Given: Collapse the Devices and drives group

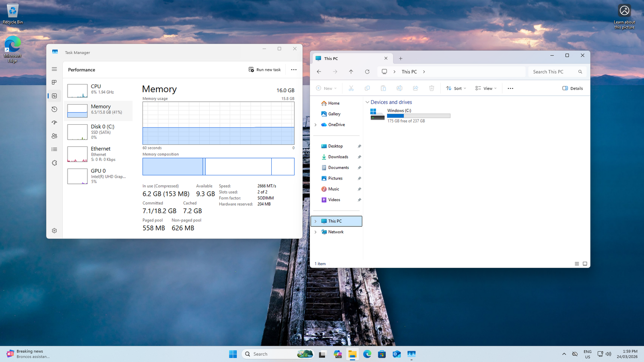Looking at the screenshot, I should 367,102.
